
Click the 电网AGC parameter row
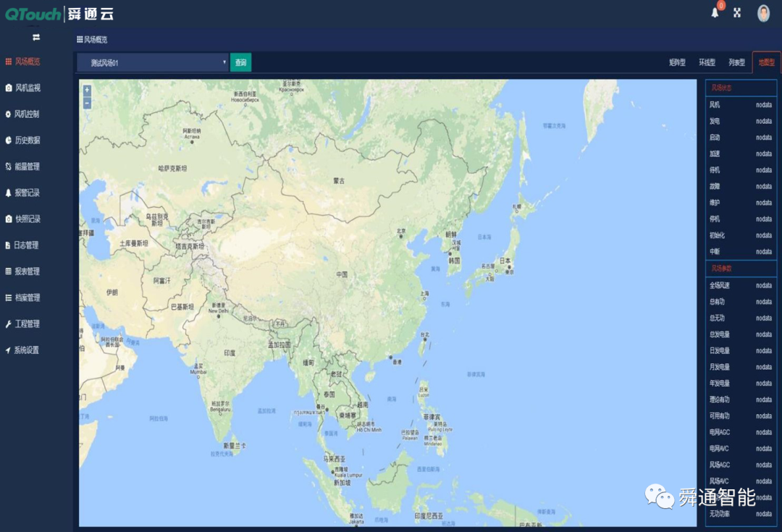741,432
